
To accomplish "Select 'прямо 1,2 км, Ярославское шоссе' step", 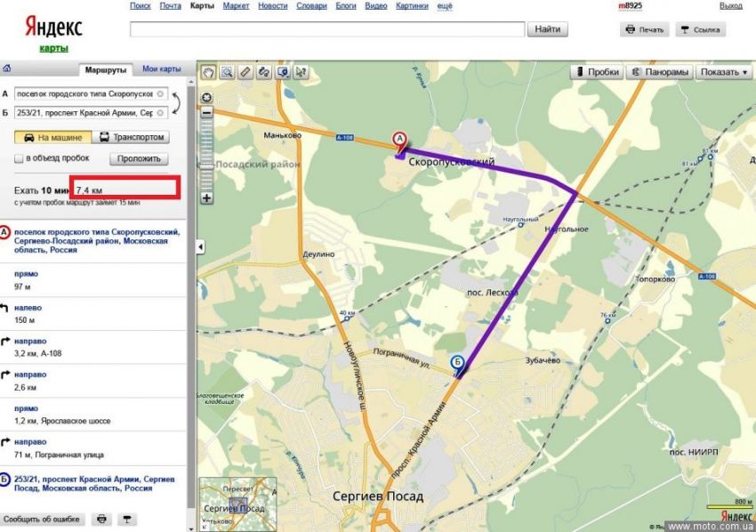I will click(x=93, y=415).
